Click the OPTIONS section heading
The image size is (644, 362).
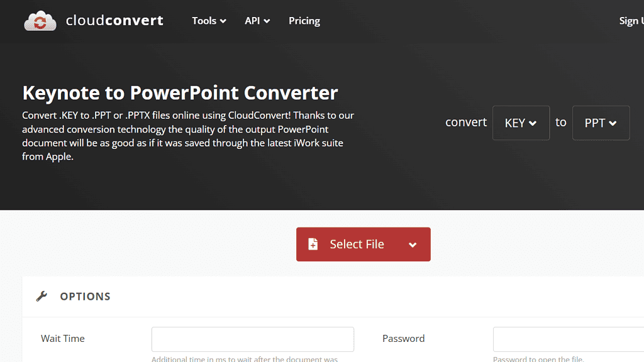pyautogui.click(x=85, y=297)
